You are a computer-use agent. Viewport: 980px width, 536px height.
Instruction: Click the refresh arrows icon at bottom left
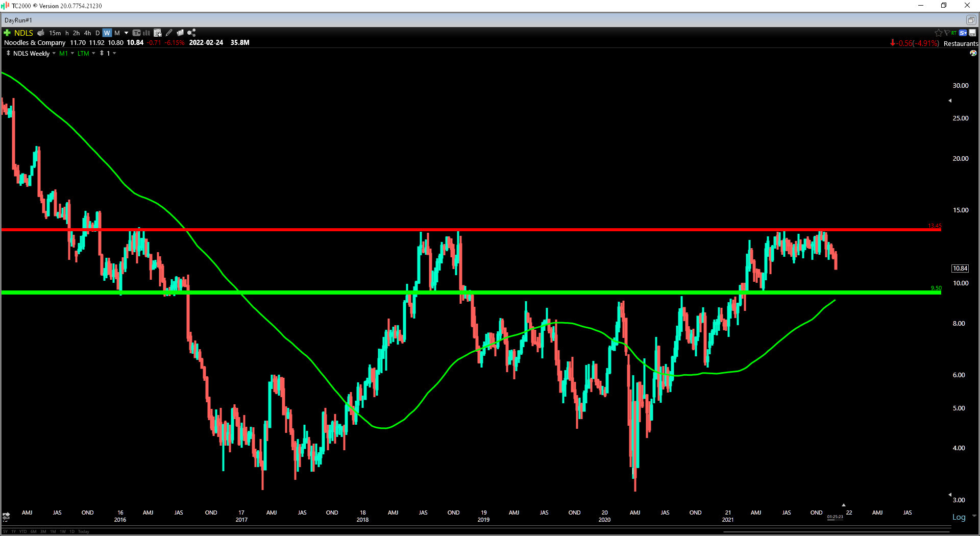6,517
